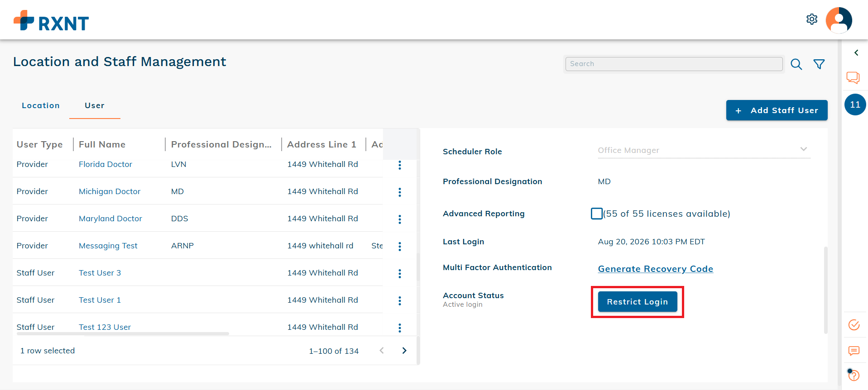Image resolution: width=868 pixels, height=390 pixels.
Task: Open row menu for Messaging Test
Action: pyautogui.click(x=400, y=247)
